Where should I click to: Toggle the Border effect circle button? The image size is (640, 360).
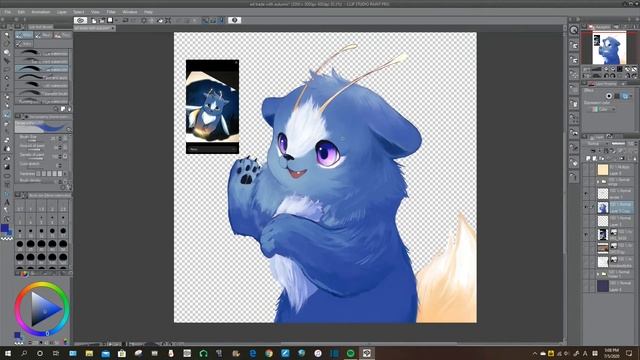pyautogui.click(x=609, y=96)
